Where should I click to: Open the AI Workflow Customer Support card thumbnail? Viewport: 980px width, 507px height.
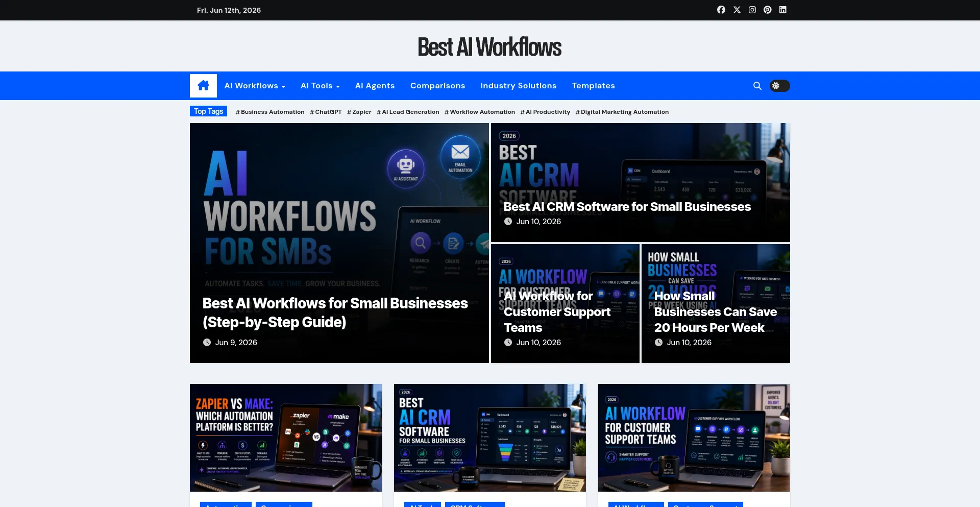tap(694, 438)
